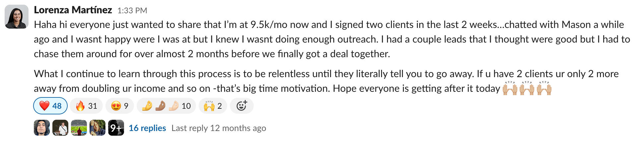Click the first replier avatar in thread
The height and width of the screenshot is (141, 644).
coord(42,128)
